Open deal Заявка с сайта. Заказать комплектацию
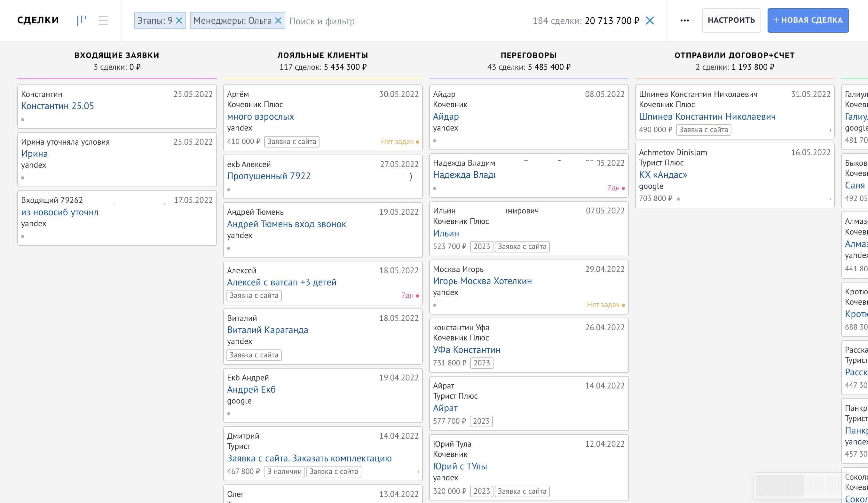 click(x=309, y=459)
